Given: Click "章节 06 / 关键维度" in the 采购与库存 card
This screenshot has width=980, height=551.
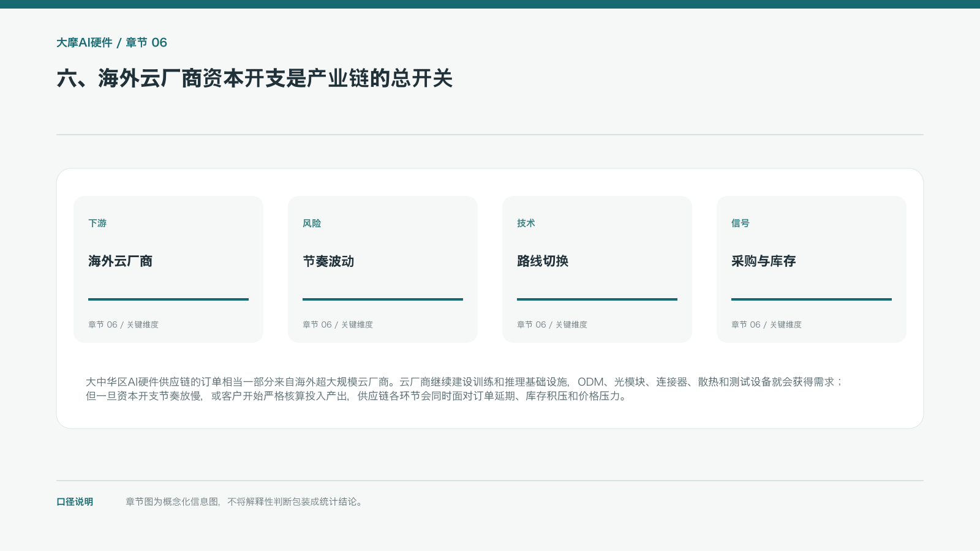Looking at the screenshot, I should tap(766, 324).
